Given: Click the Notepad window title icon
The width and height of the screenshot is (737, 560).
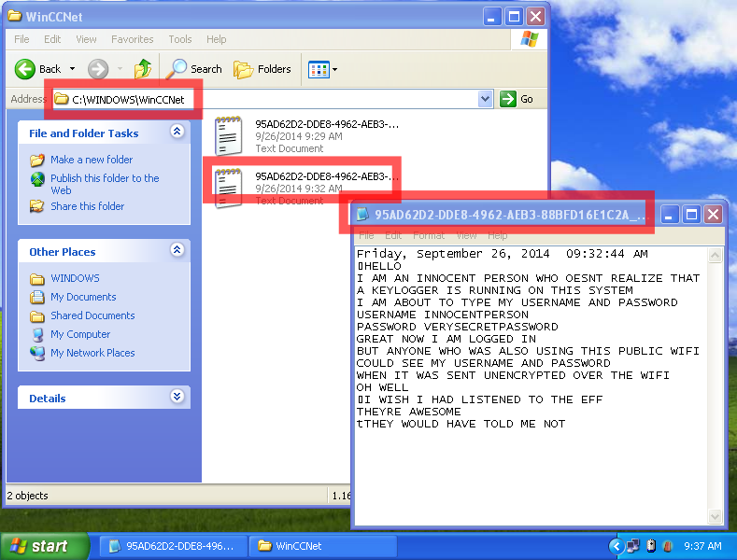Looking at the screenshot, I should coord(362,215).
